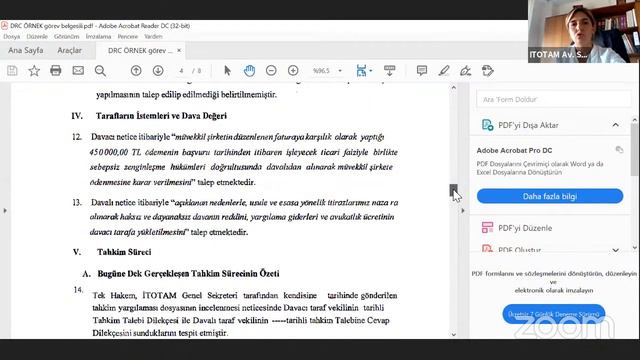Add a comment note icon

pos(422,71)
